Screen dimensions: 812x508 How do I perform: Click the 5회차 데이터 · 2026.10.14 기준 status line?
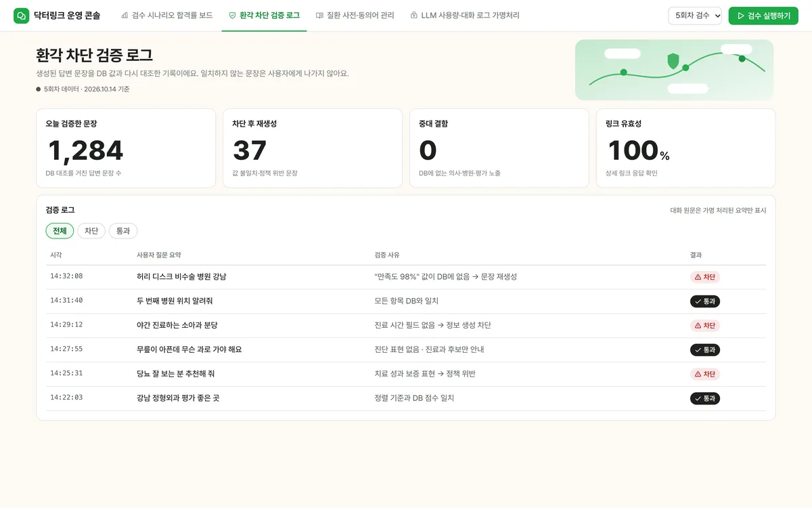(83, 89)
